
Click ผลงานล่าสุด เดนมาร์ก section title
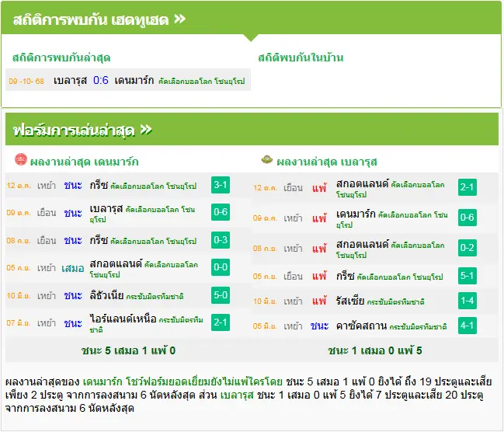coord(84,162)
